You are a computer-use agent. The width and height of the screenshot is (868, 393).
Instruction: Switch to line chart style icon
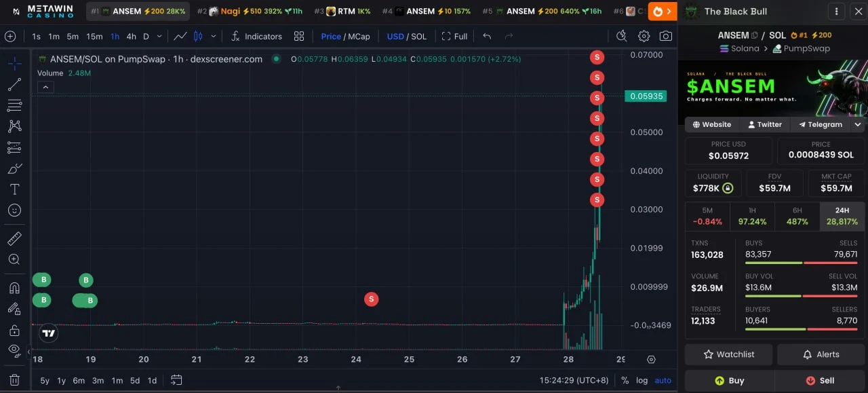pyautogui.click(x=180, y=36)
